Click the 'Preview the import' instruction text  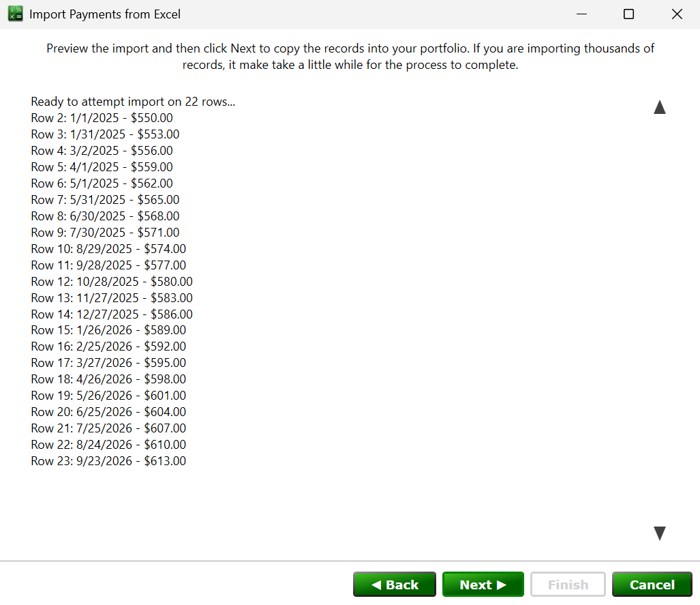[x=350, y=57]
